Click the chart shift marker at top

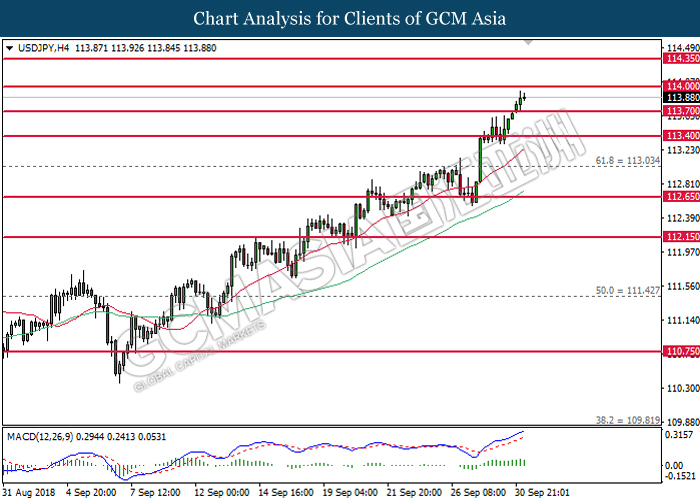pos(528,42)
